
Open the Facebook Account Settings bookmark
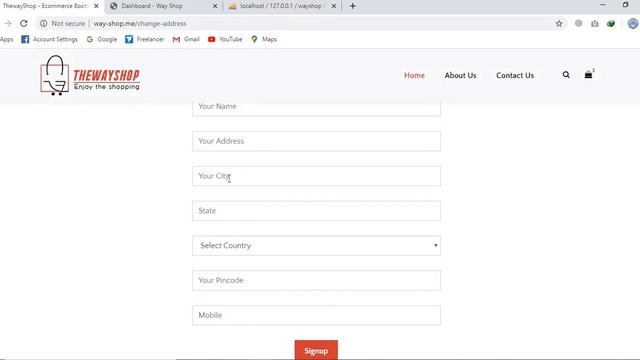point(49,39)
